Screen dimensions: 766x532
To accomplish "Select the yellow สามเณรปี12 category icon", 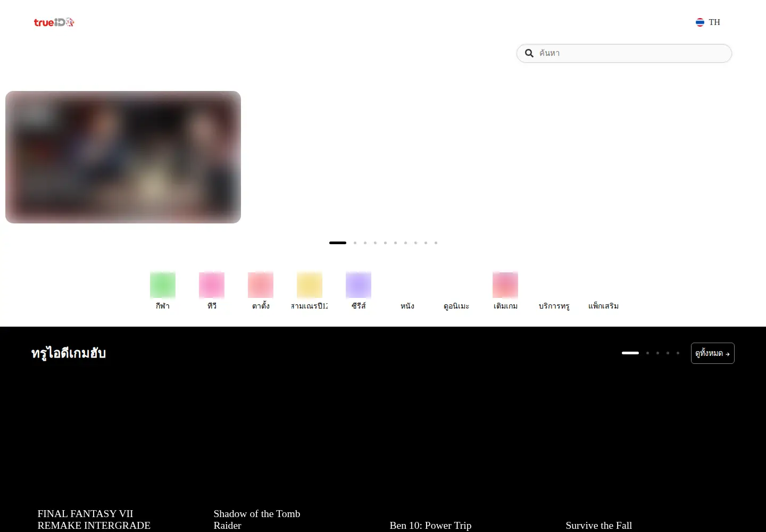I will click(310, 285).
